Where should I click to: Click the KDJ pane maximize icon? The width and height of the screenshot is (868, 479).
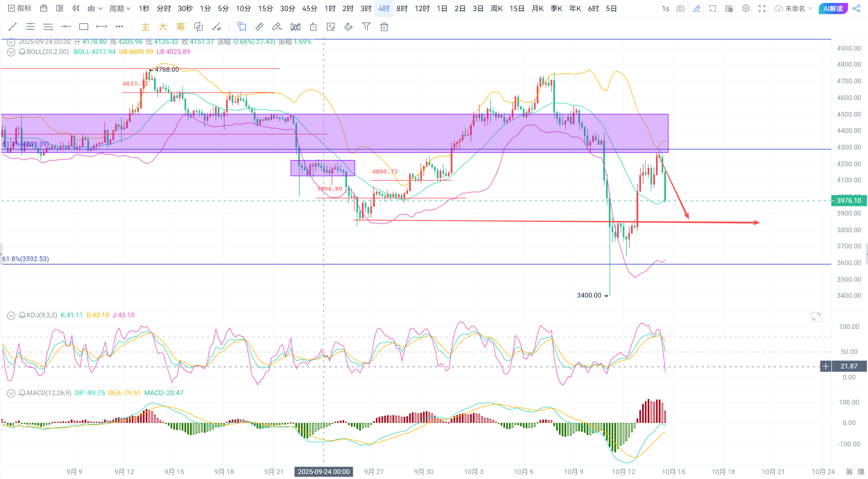click(817, 317)
